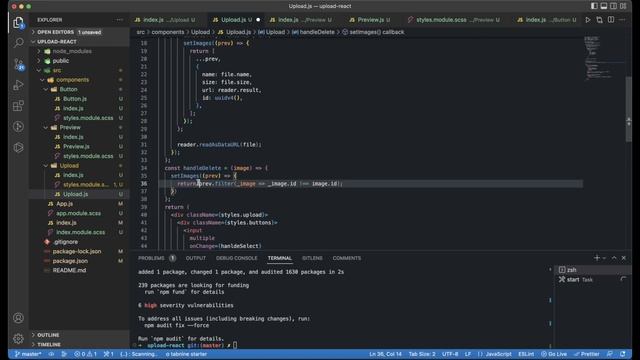Click the Prettier status item
Viewport: 640px width, 360px height.
click(587, 354)
